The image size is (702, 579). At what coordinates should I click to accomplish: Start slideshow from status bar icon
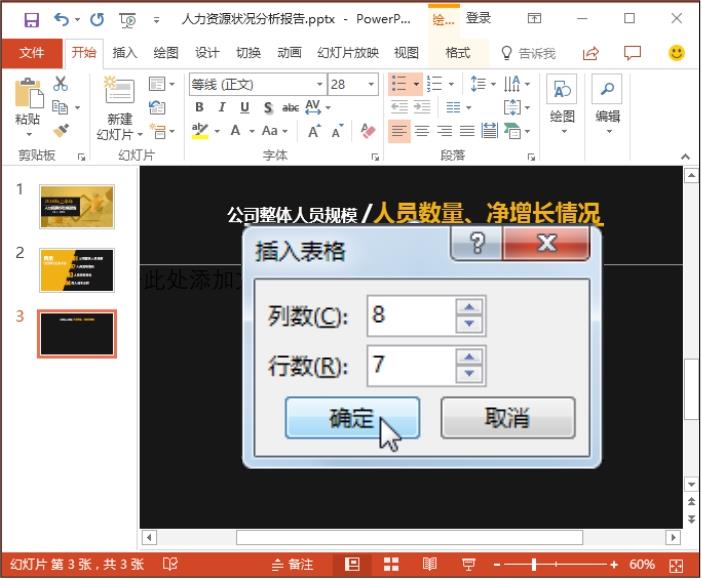tap(468, 565)
